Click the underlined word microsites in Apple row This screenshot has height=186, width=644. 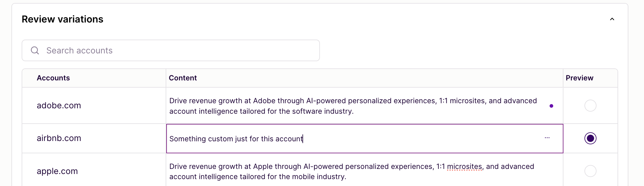464,166
